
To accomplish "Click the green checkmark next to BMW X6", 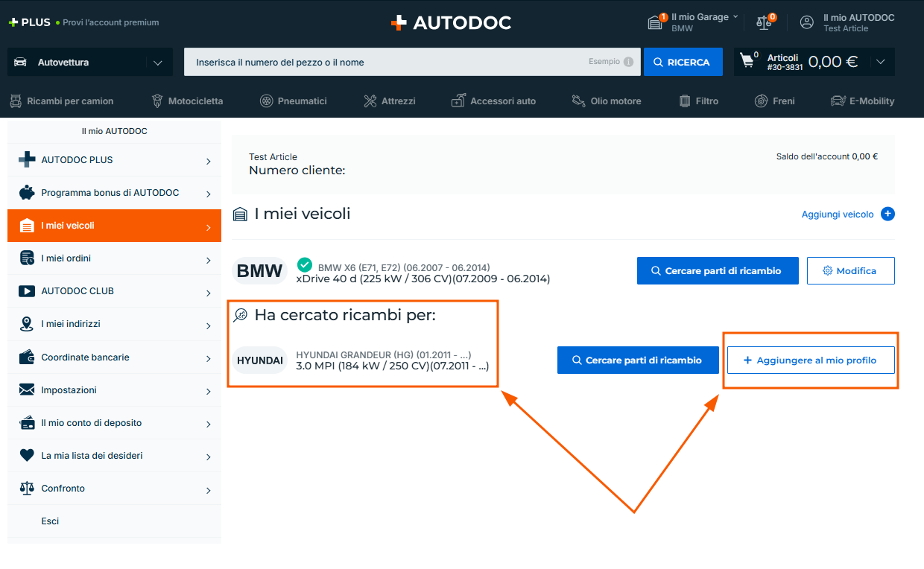I will (304, 264).
